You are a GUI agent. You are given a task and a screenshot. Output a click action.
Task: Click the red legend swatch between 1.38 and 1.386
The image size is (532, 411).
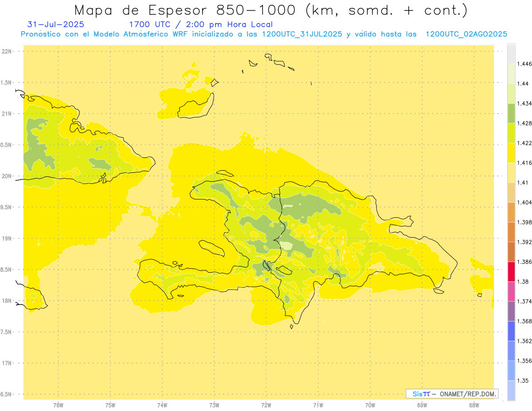(x=511, y=271)
